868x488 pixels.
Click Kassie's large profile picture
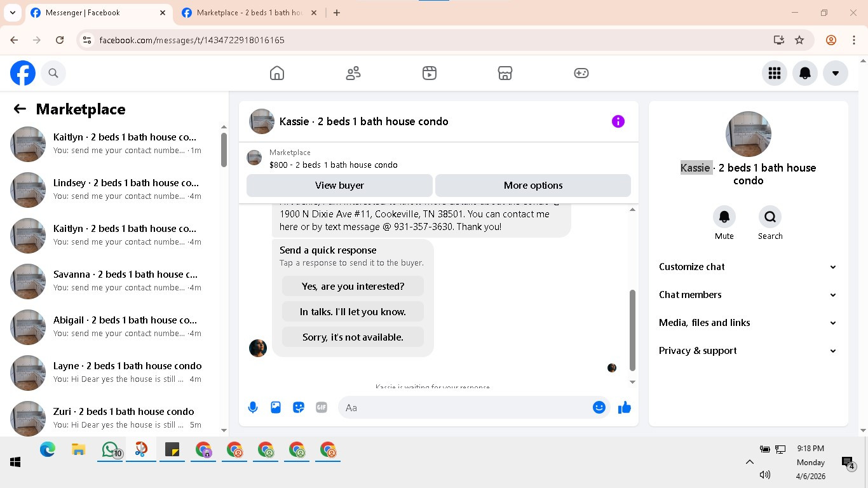tap(749, 134)
